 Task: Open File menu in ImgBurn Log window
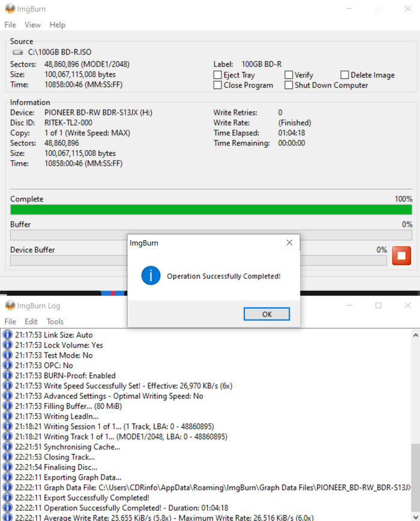[x=10, y=322]
